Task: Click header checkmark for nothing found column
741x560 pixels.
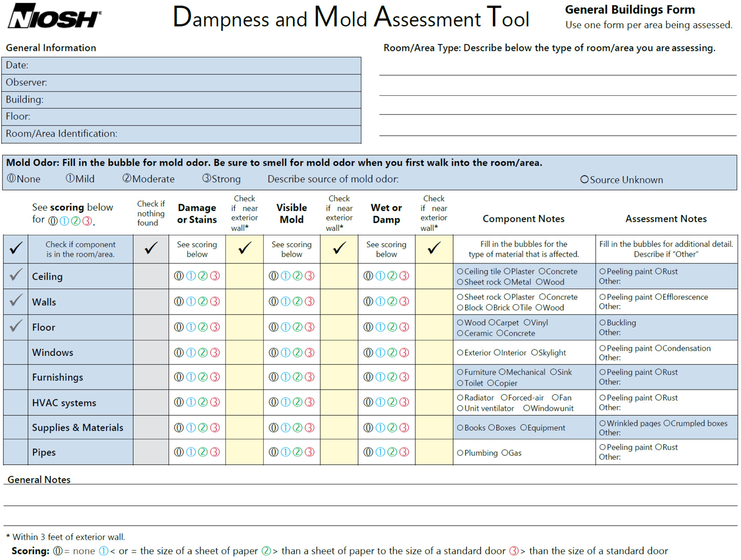Action: coord(151,248)
